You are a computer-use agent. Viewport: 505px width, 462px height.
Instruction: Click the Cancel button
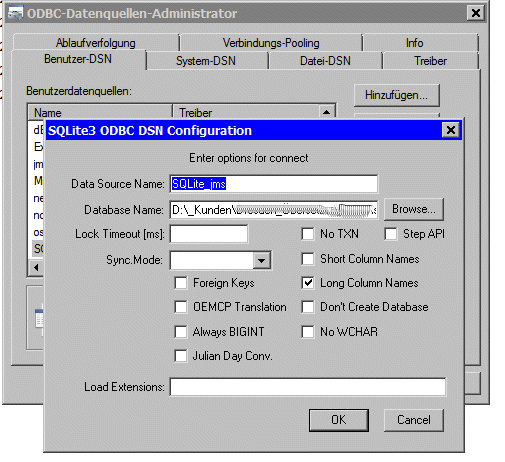pyautogui.click(x=414, y=420)
